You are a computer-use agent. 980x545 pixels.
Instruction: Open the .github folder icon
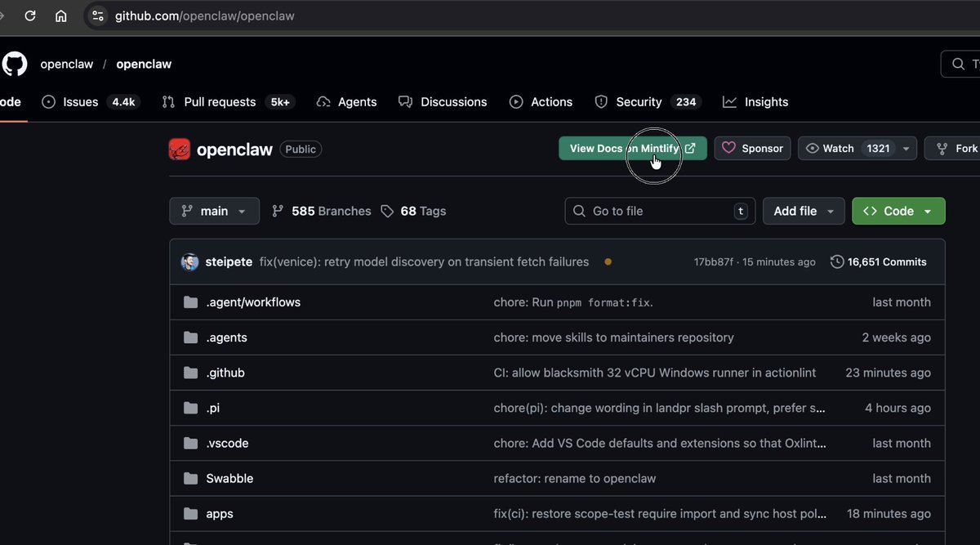pos(191,373)
